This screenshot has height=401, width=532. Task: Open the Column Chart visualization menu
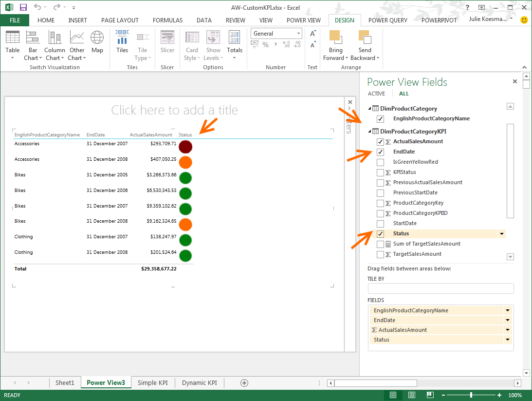pos(55,45)
